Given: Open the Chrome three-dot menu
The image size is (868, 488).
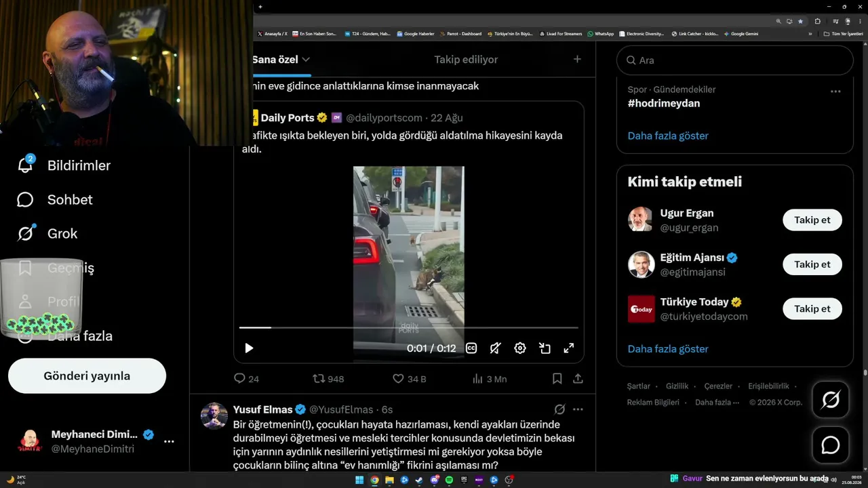Looking at the screenshot, I should coord(859,21).
